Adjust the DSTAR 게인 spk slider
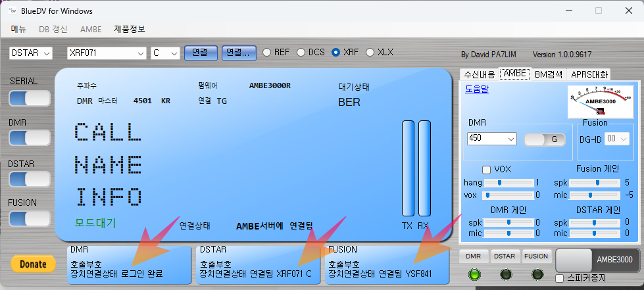This screenshot has width=644, height=290. pyautogui.click(x=594, y=222)
